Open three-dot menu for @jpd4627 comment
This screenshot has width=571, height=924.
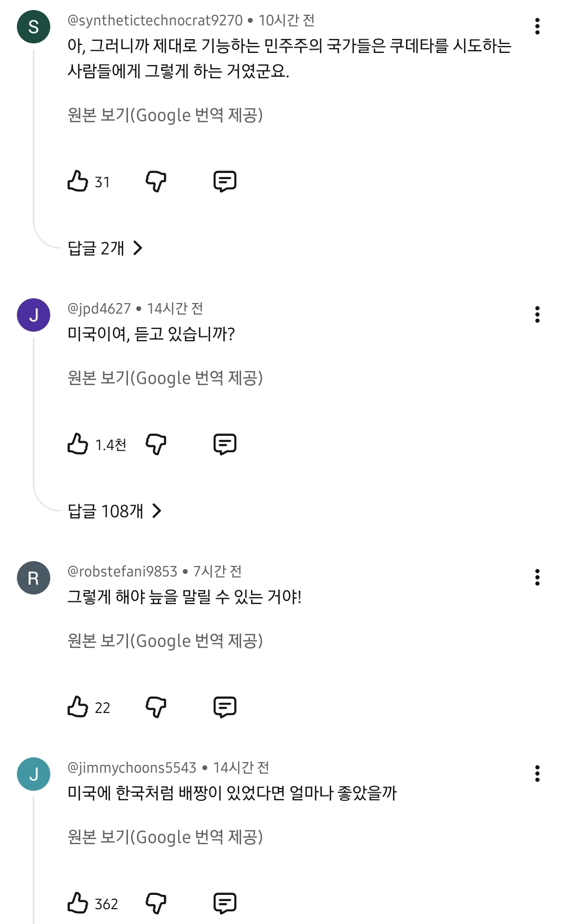pos(537,315)
